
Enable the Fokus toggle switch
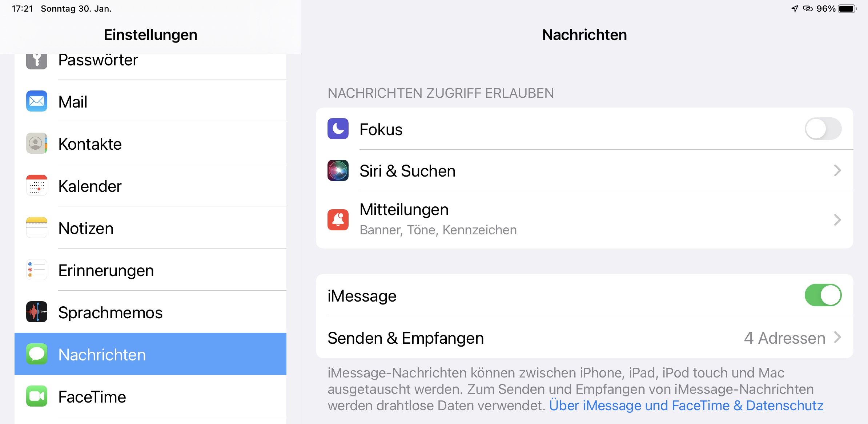[823, 129]
